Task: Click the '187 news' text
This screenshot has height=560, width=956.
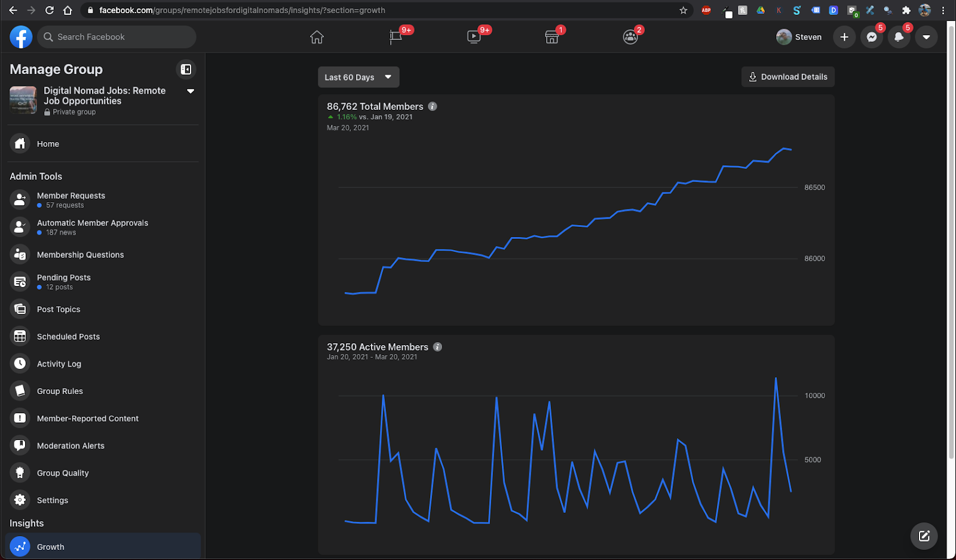Action: 61,233
